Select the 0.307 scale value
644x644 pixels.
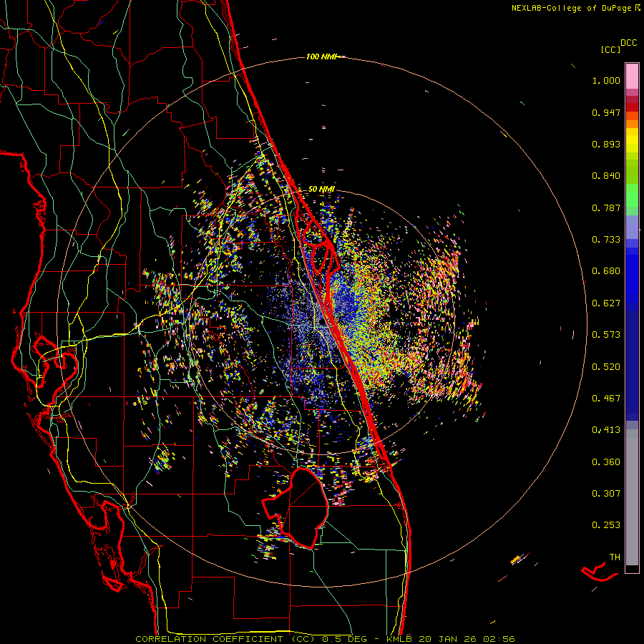(606, 494)
